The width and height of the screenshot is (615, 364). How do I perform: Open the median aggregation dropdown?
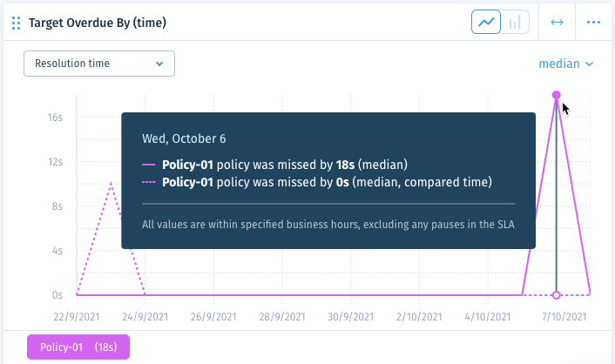[x=566, y=64]
